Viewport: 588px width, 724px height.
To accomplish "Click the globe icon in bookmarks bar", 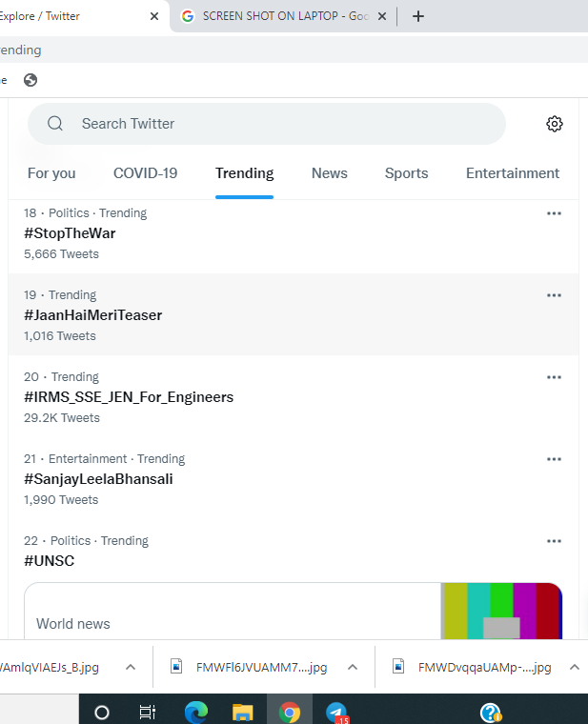I will click(30, 80).
